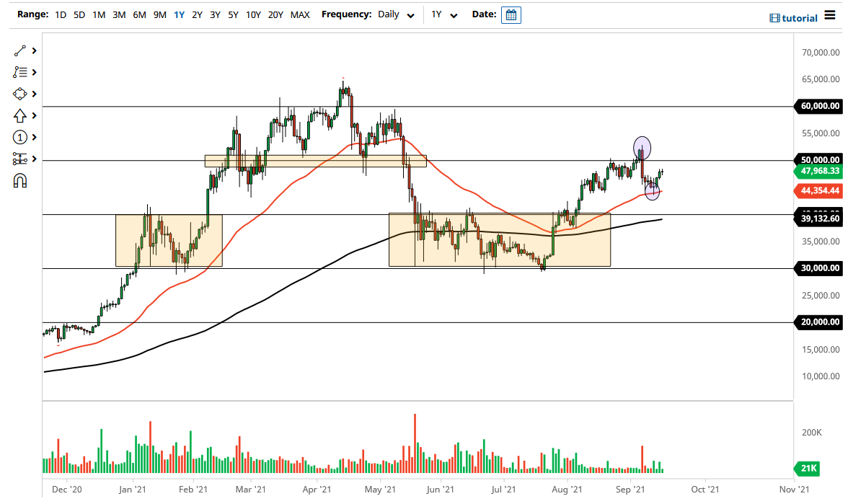Click the green 47,968.33 price flag
Image resolution: width=848 pixels, height=504 pixels.
point(817,172)
